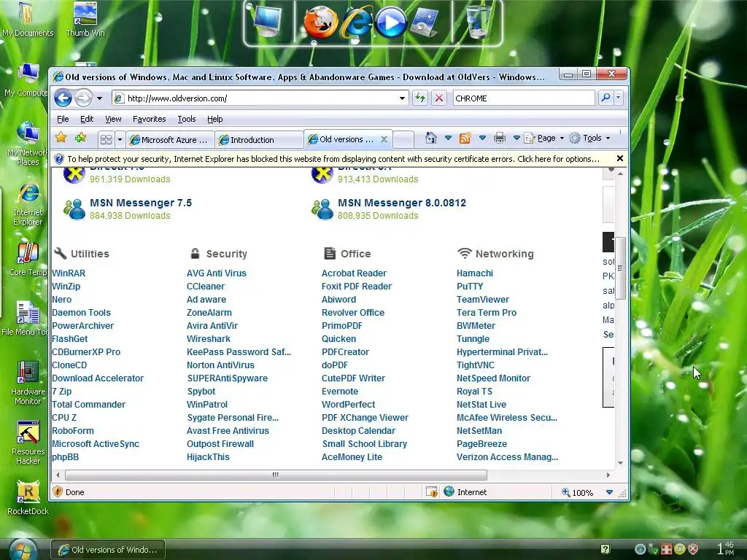Open the Tools menu in menu bar
Viewport: 747px width, 560px height.
tap(186, 119)
